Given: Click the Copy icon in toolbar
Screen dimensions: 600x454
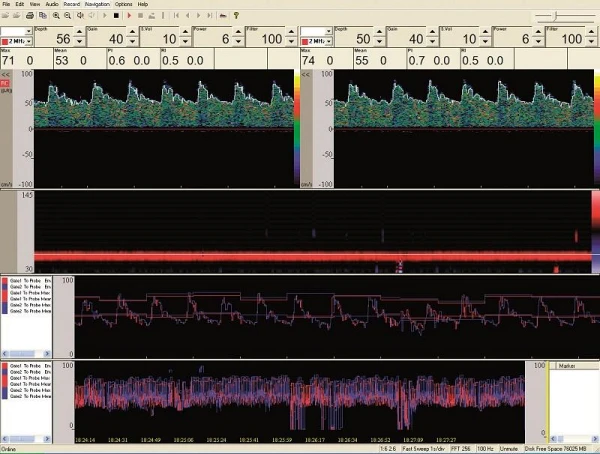Looking at the screenshot, I should coord(40,16).
